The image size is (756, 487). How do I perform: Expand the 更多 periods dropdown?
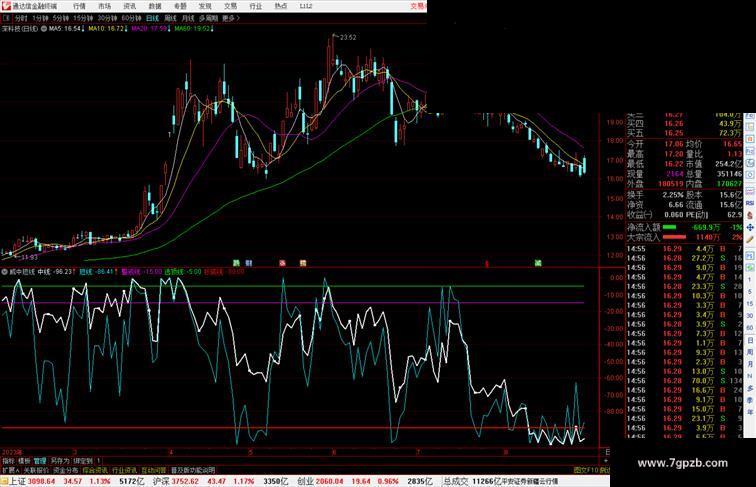(230, 18)
